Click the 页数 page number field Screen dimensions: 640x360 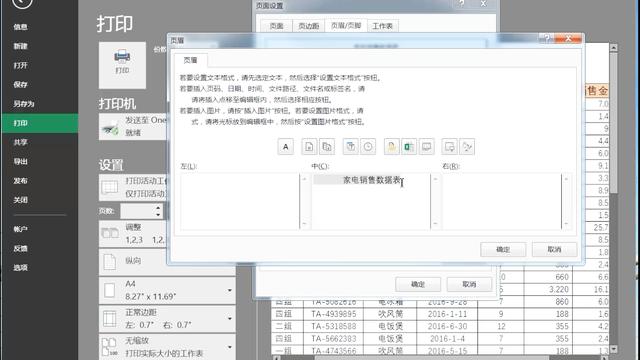(x=138, y=211)
